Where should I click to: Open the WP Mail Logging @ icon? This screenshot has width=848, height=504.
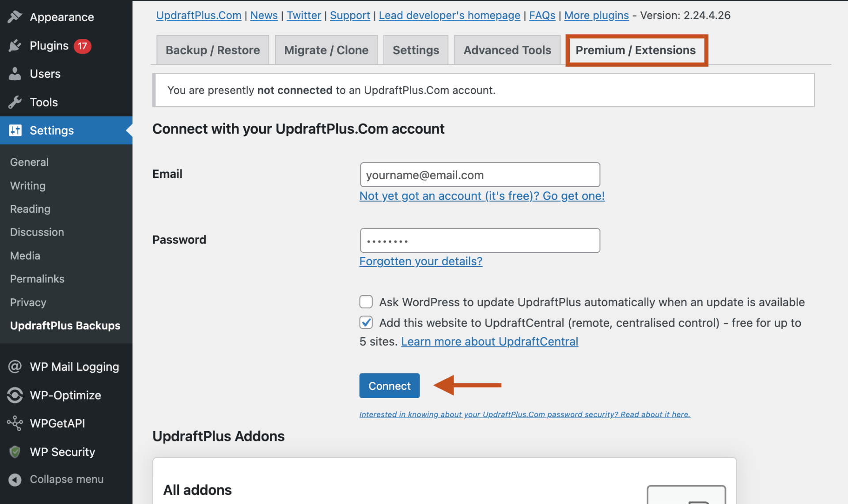coord(15,366)
